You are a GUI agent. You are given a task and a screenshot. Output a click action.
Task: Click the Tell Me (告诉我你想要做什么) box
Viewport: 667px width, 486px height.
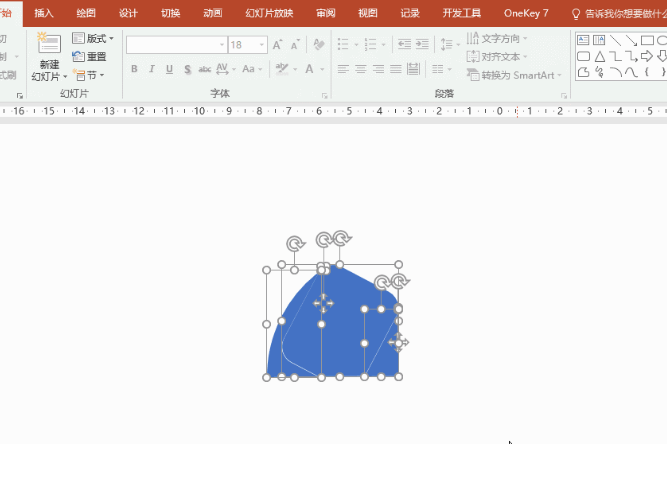[619, 14]
